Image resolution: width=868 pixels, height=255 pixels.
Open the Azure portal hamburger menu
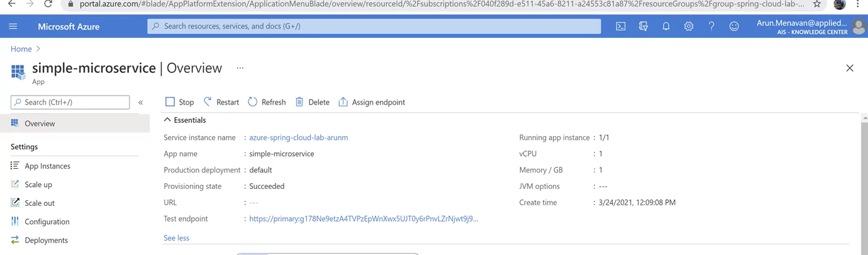[x=13, y=26]
